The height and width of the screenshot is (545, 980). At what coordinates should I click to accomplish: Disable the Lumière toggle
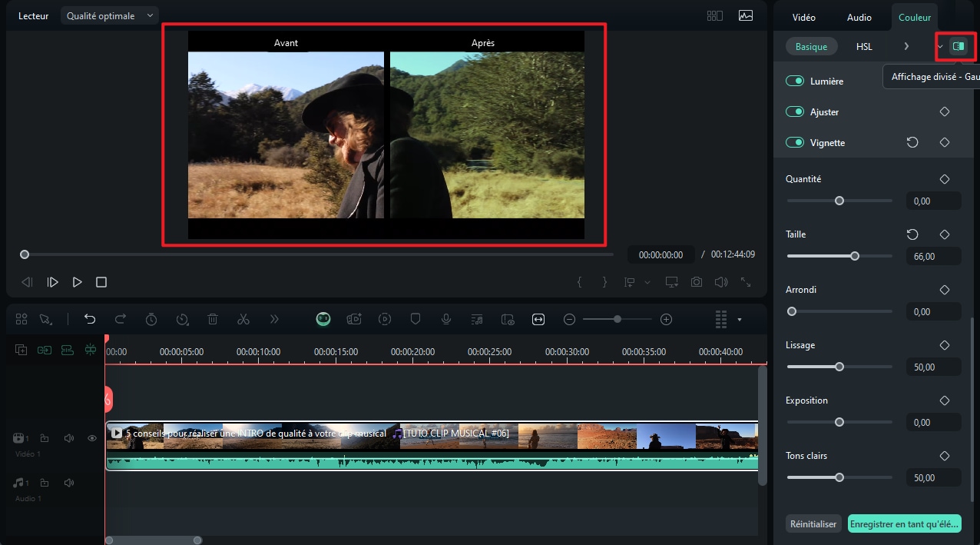(795, 81)
